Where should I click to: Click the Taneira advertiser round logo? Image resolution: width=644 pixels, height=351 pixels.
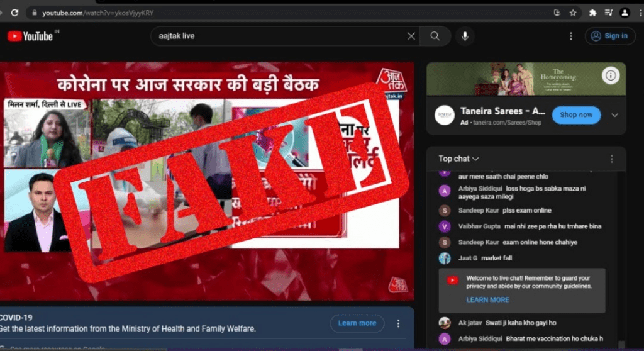click(x=445, y=115)
